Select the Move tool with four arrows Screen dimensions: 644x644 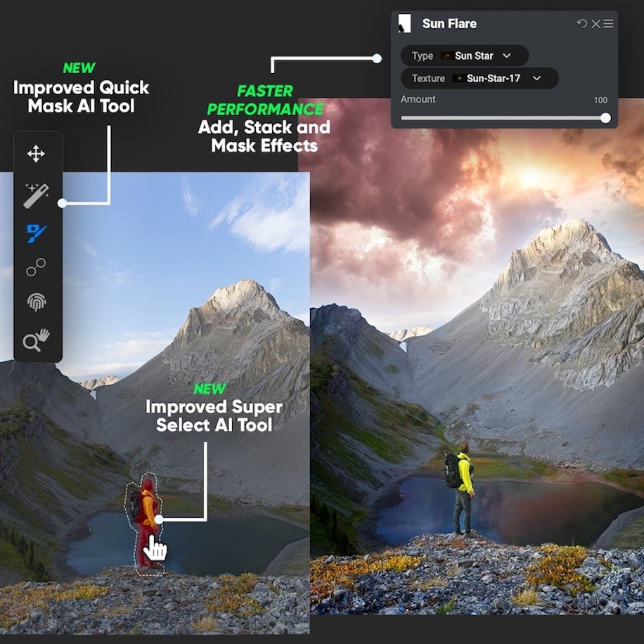tap(36, 154)
